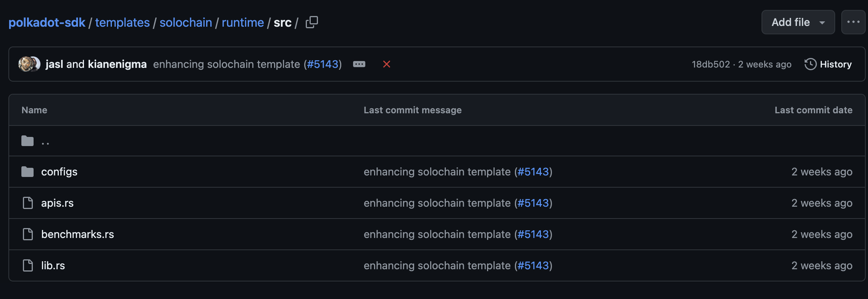Expand the commit message ellipsis button

359,64
